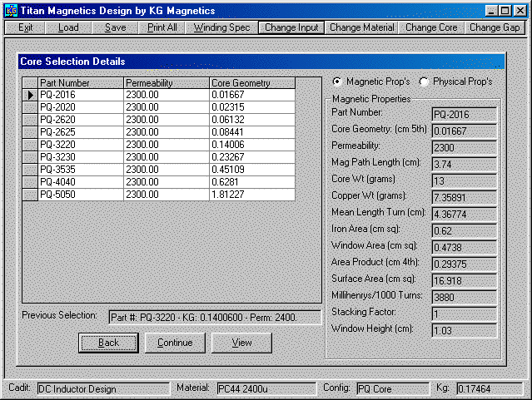532x400 pixels.
Task: Click the Window Area field showing 0.4738
Action: coord(465,248)
